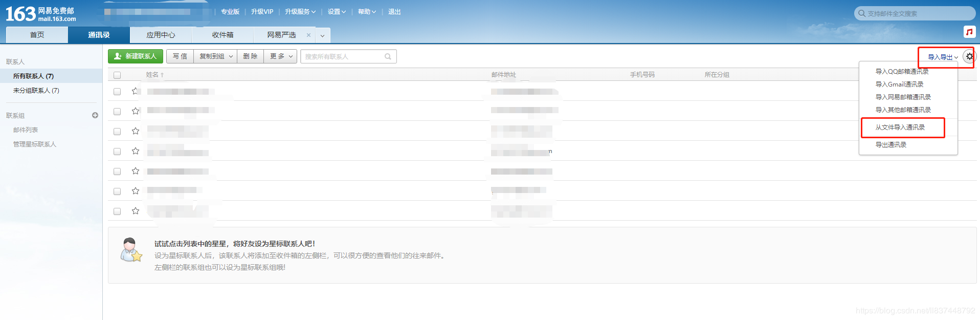Click the 写信 button

coord(180,56)
